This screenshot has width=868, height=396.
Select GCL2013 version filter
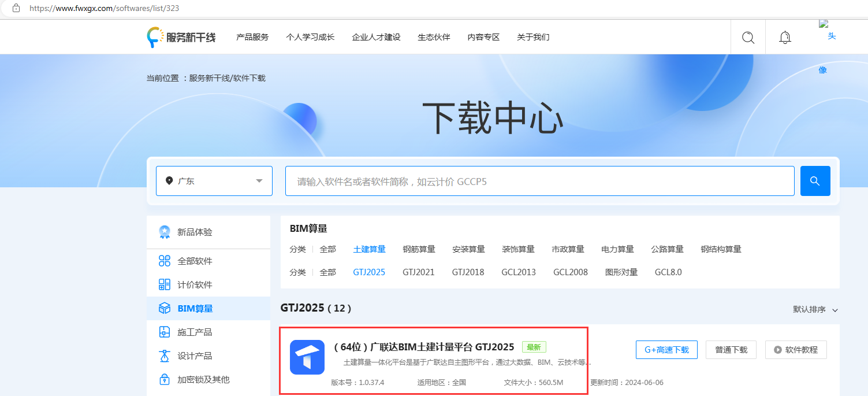(519, 272)
